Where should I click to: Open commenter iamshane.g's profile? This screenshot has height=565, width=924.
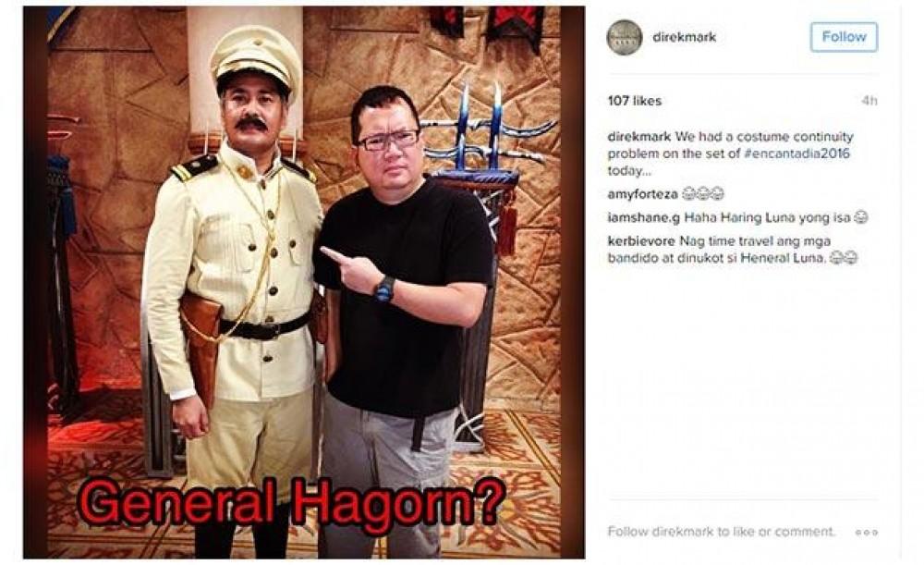(x=643, y=217)
